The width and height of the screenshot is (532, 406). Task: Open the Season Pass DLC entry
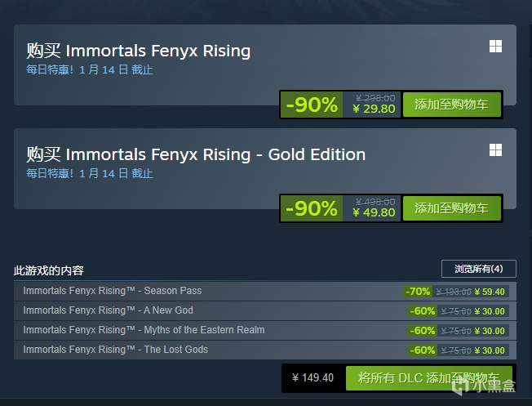pos(113,291)
